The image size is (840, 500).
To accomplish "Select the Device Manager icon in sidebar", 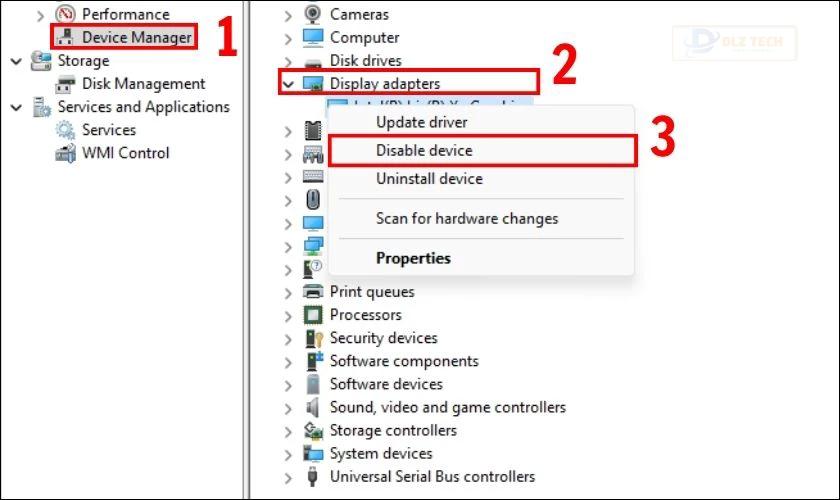I will click(65, 37).
